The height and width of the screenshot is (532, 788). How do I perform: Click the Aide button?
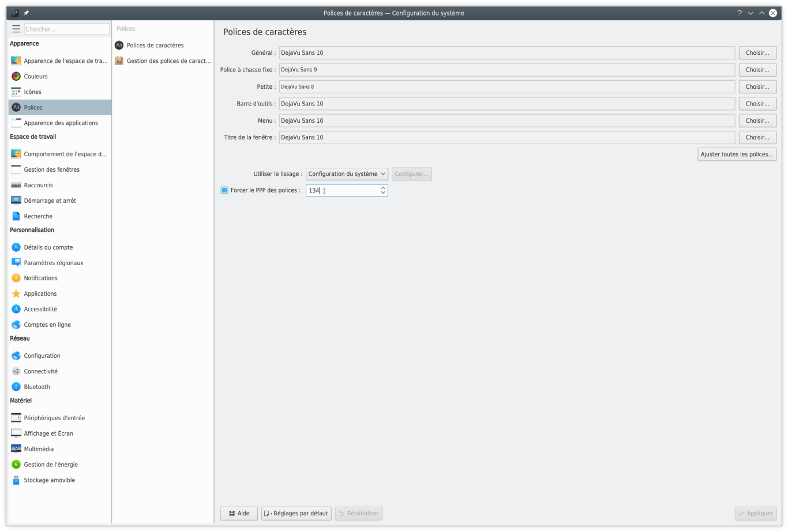239,514
